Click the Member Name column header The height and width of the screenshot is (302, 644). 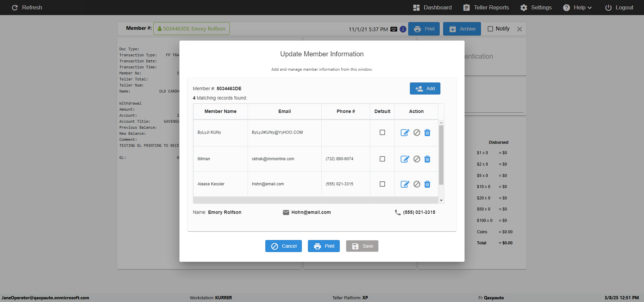[220, 111]
